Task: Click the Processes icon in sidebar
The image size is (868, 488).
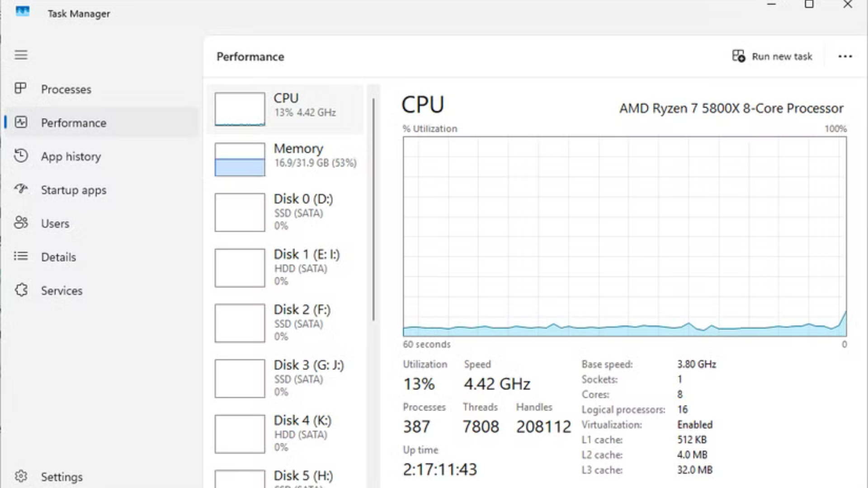Action: (21, 89)
